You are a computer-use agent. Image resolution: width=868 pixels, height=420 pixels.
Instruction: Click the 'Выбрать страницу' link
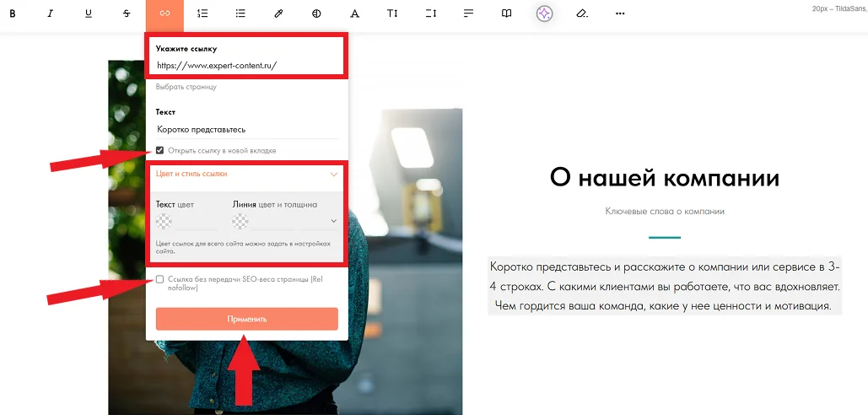[x=186, y=87]
